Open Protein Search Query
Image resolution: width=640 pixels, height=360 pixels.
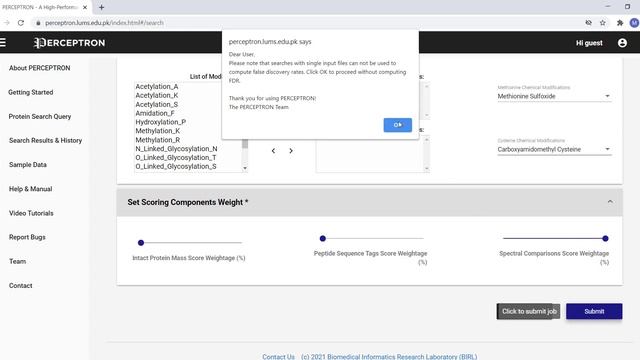40,116
